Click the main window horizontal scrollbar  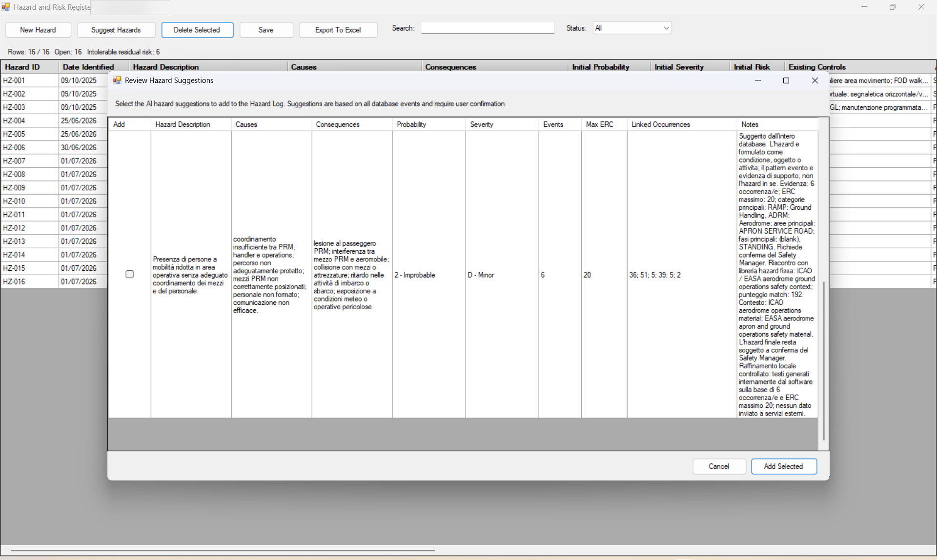click(x=223, y=550)
